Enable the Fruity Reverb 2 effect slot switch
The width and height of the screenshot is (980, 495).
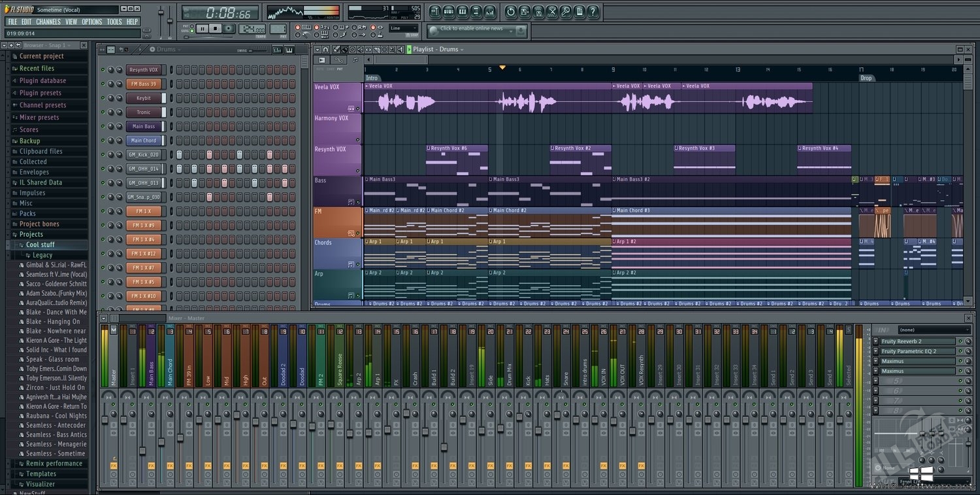(960, 341)
